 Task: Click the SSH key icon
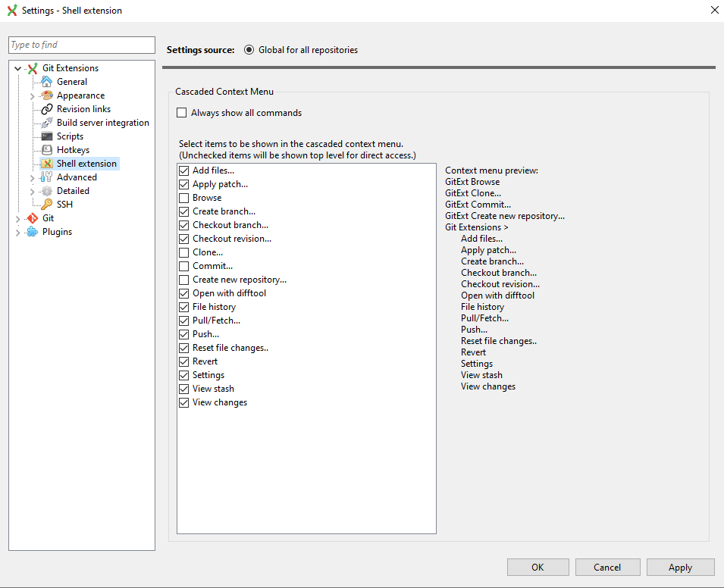click(x=47, y=205)
